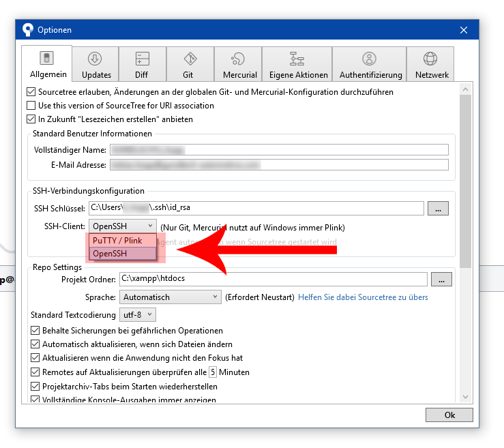Switch to the Updates tab

click(95, 64)
